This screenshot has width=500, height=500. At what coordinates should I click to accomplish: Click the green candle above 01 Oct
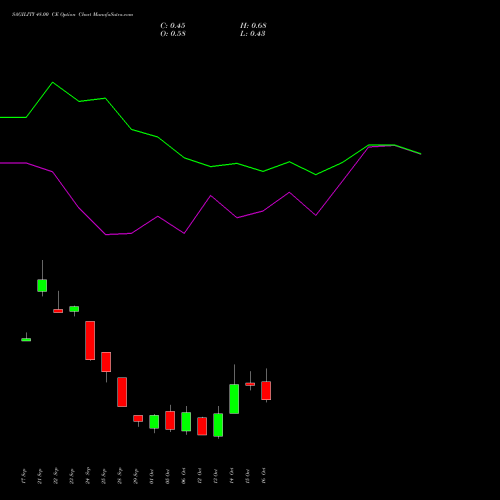pyautogui.click(x=154, y=422)
